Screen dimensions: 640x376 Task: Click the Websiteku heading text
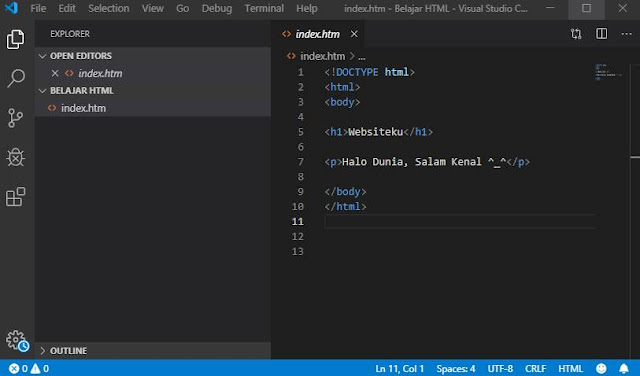(x=376, y=132)
